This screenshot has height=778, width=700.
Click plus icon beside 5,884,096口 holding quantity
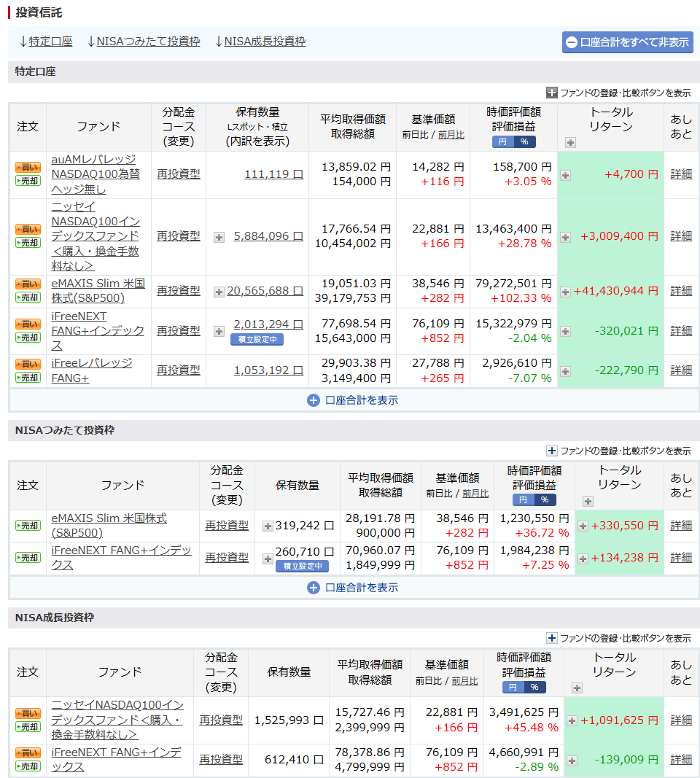click(x=219, y=237)
